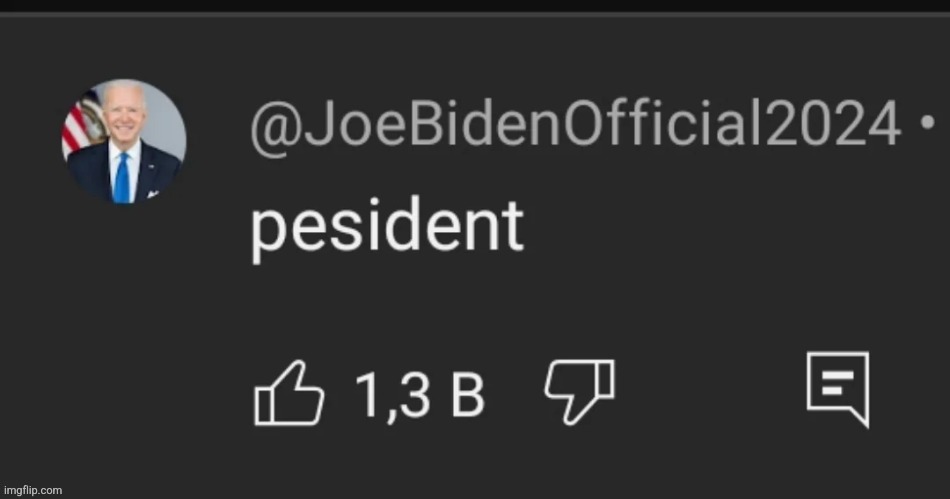The width and height of the screenshot is (950, 499).
Task: Open the commenter's profile picture
Action: [x=126, y=140]
